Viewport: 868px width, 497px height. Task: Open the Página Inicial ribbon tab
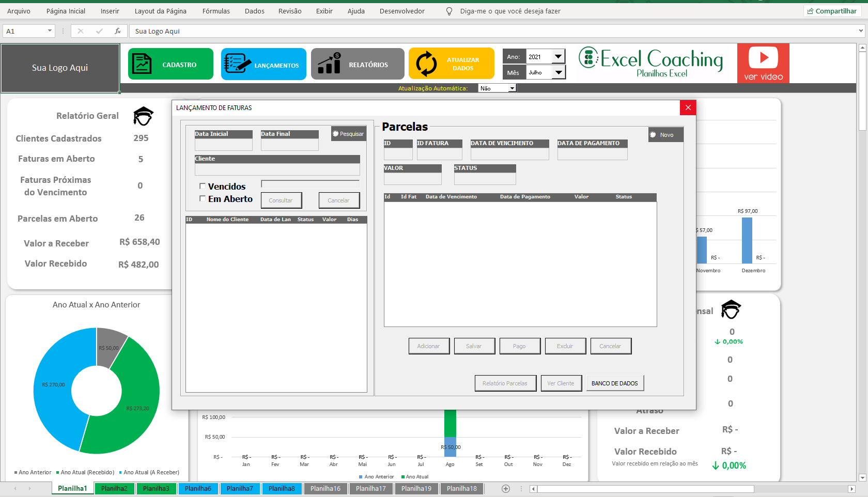[66, 11]
